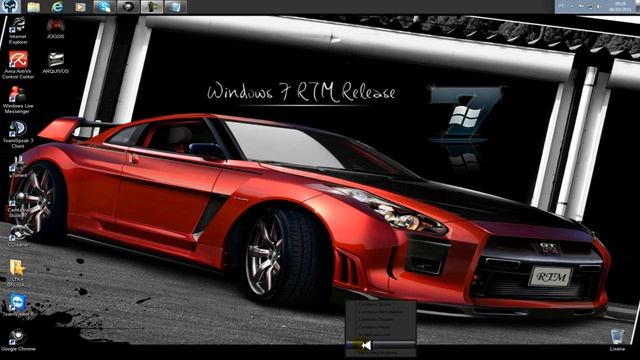
Task: Launch the TeamSpeak 3 Client shortcut
Action: point(18,134)
